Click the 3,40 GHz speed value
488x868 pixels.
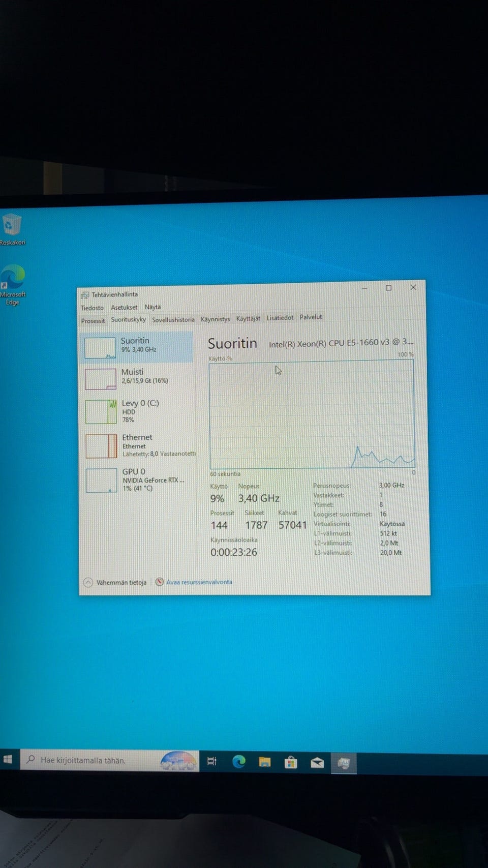pyautogui.click(x=259, y=498)
